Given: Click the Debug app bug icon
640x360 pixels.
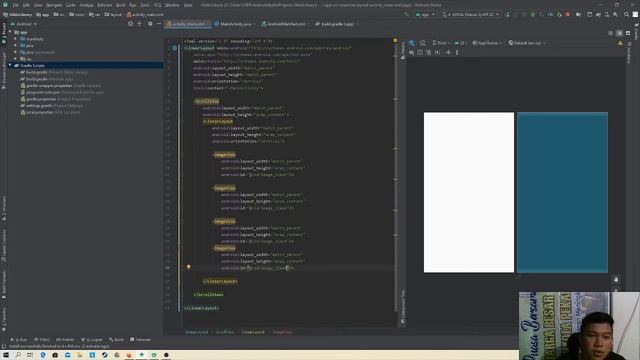Looking at the screenshot, I should (x=533, y=14).
